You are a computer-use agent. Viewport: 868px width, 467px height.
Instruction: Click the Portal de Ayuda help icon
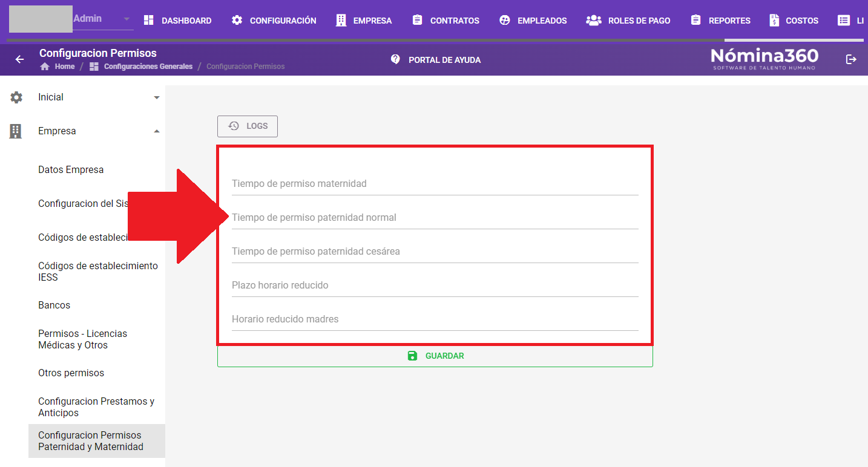point(395,59)
